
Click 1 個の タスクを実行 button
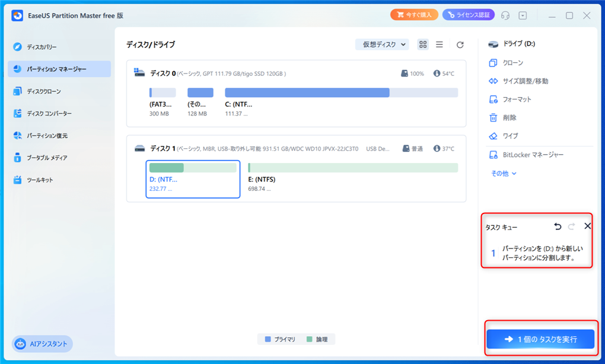pos(540,339)
